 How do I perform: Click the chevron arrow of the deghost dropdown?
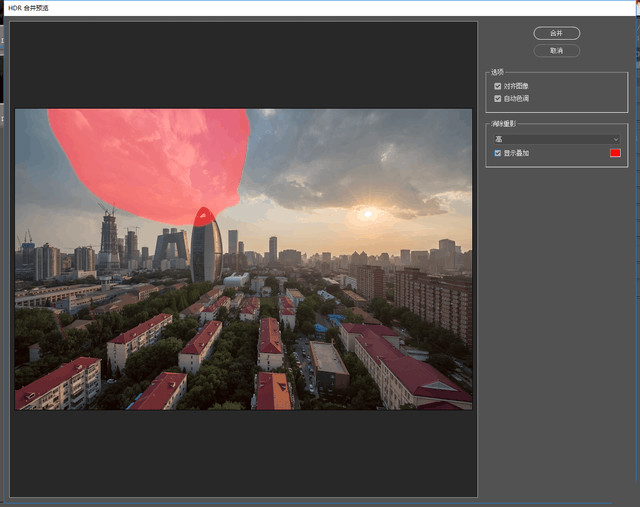[615, 139]
